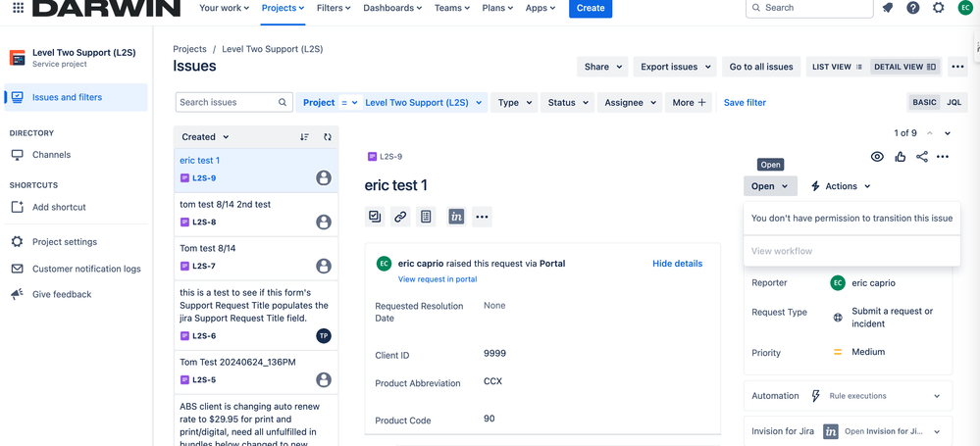This screenshot has height=446, width=980.
Task: Switch to JQL search mode
Action: coord(954,103)
